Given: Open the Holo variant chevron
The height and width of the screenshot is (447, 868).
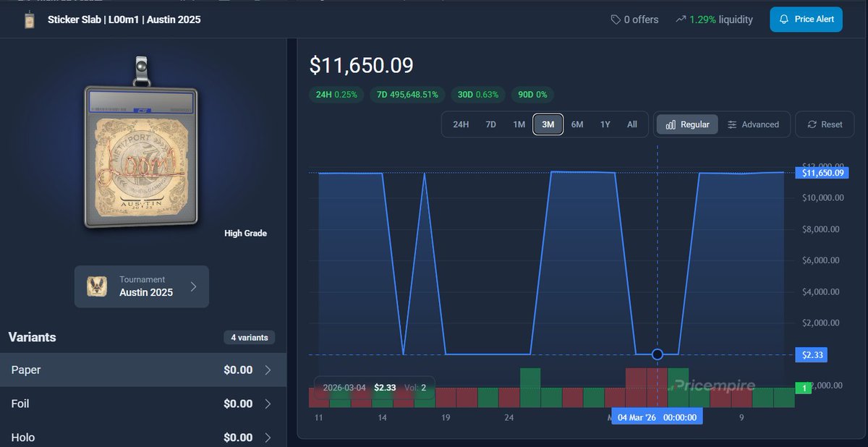Looking at the screenshot, I should click(x=268, y=438).
